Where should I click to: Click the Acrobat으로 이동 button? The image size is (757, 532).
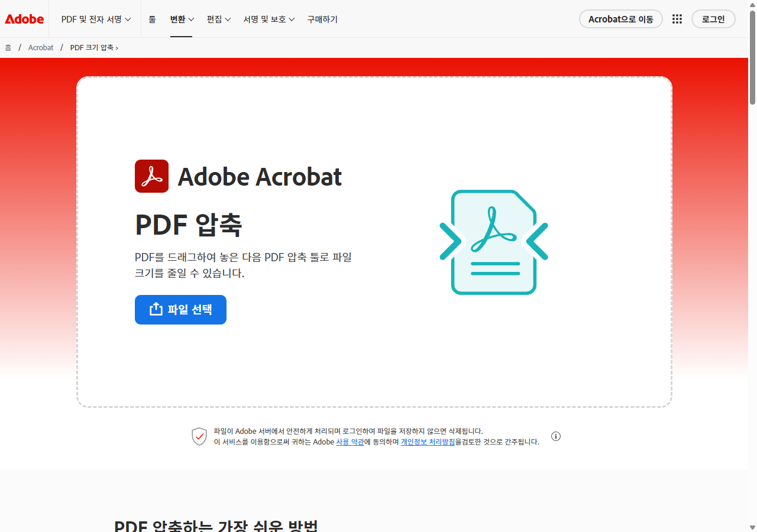pyautogui.click(x=621, y=18)
